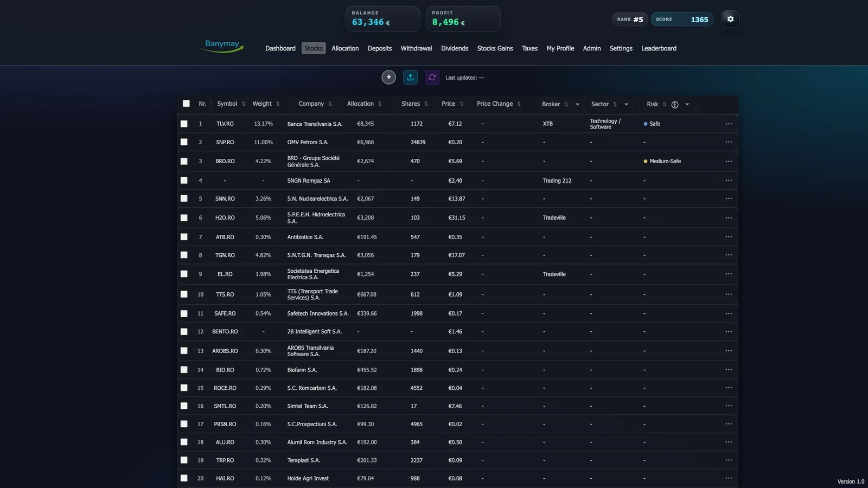Click the Risk column info icon
Screen dimensions: 868x488
675,105
